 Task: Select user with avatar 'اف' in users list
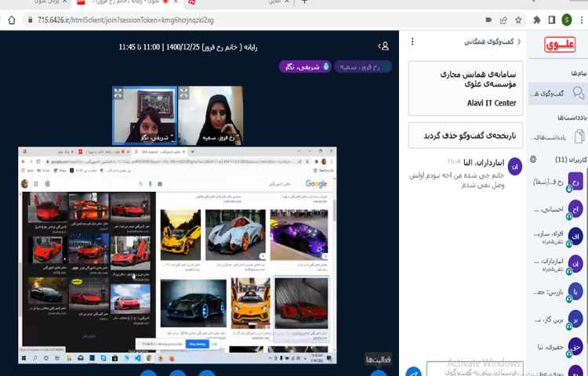[557, 237]
